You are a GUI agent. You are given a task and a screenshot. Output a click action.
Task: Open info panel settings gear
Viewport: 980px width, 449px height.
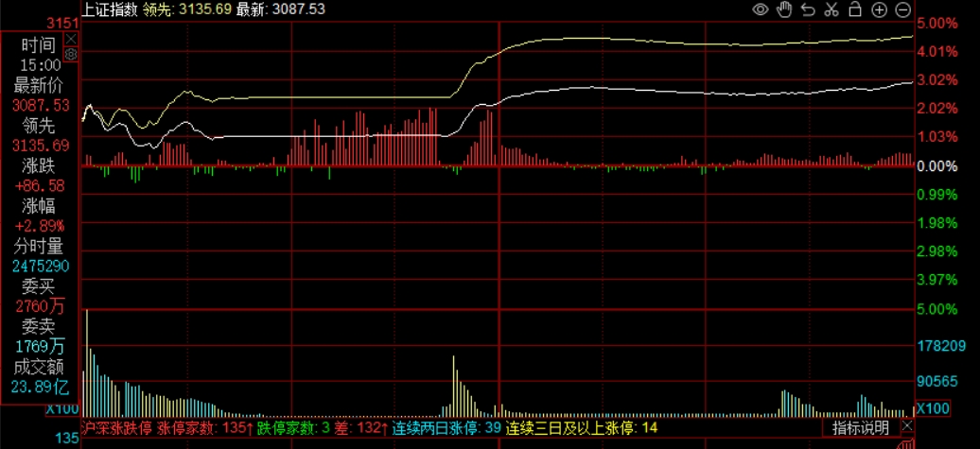point(71,55)
